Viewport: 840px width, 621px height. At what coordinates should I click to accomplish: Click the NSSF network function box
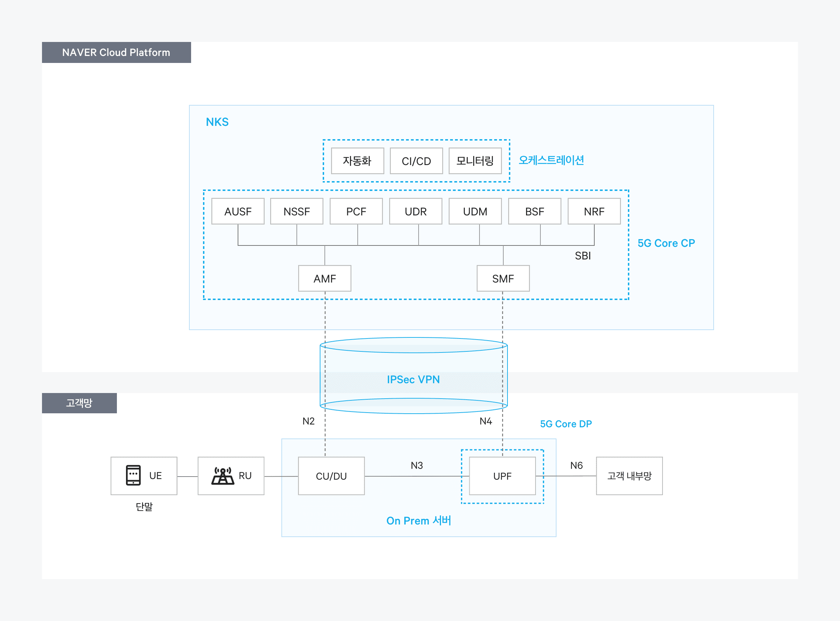[x=297, y=211]
